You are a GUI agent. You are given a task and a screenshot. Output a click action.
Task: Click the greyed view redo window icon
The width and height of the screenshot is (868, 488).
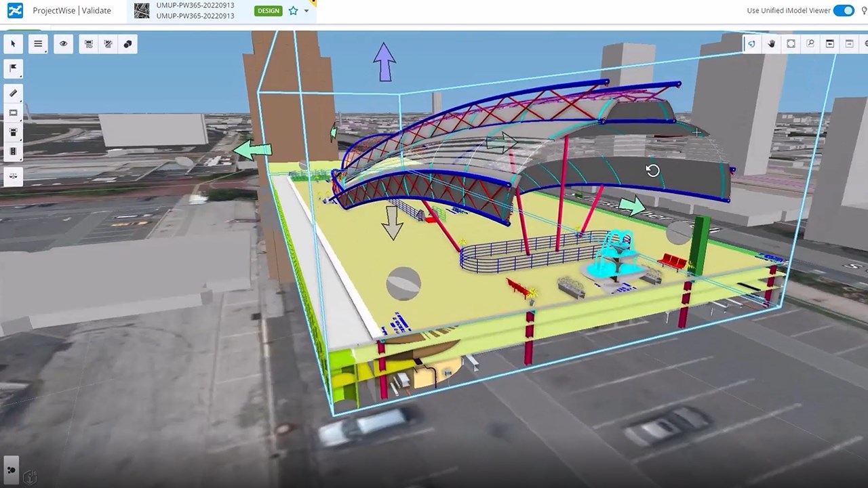pyautogui.click(x=849, y=44)
